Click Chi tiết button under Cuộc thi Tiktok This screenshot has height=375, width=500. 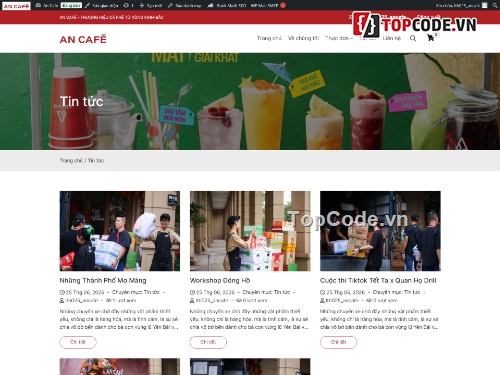338,342
